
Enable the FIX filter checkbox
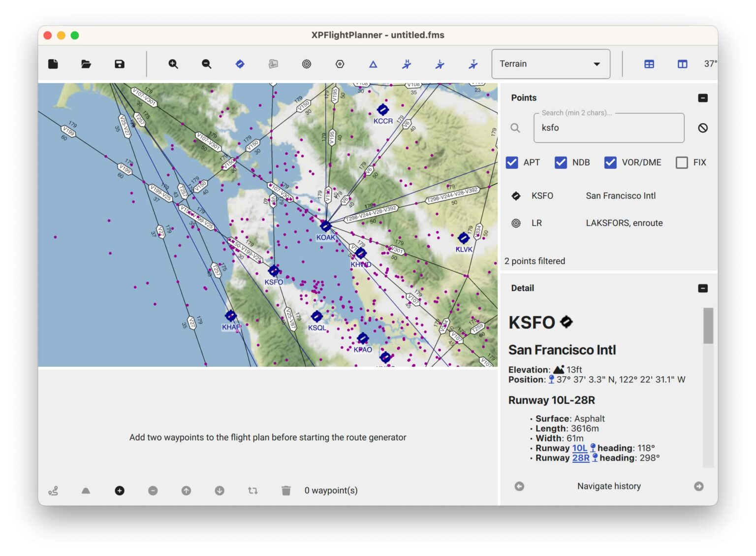coord(682,163)
